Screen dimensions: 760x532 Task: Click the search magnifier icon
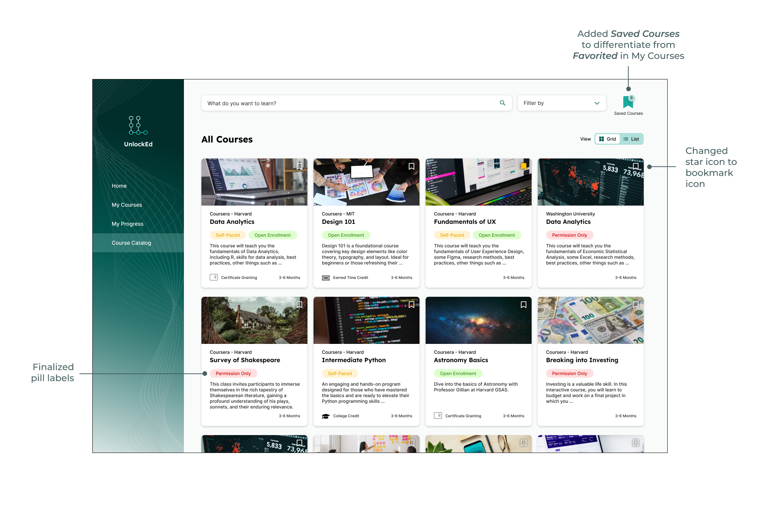coord(502,103)
